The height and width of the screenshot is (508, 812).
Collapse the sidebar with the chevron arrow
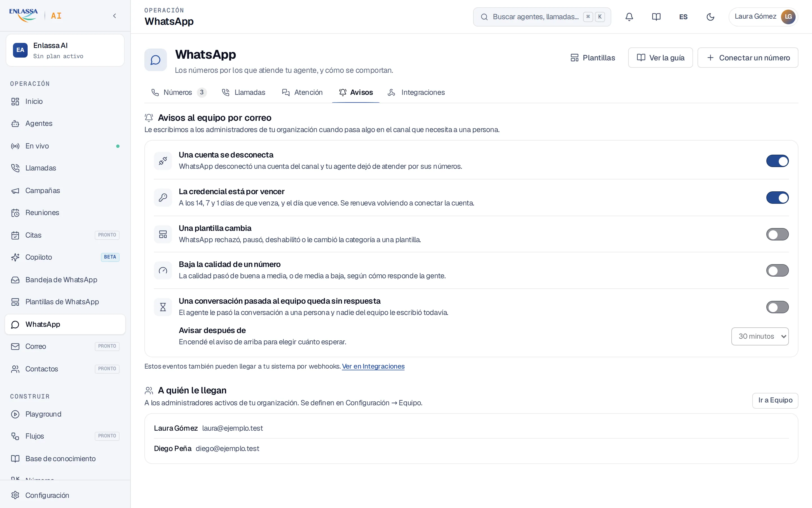pyautogui.click(x=114, y=16)
